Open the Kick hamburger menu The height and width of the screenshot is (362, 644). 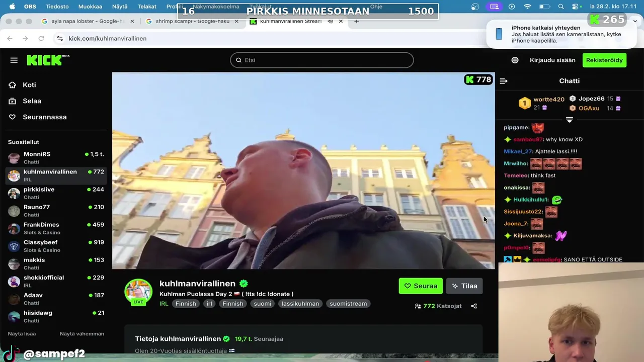pyautogui.click(x=14, y=60)
